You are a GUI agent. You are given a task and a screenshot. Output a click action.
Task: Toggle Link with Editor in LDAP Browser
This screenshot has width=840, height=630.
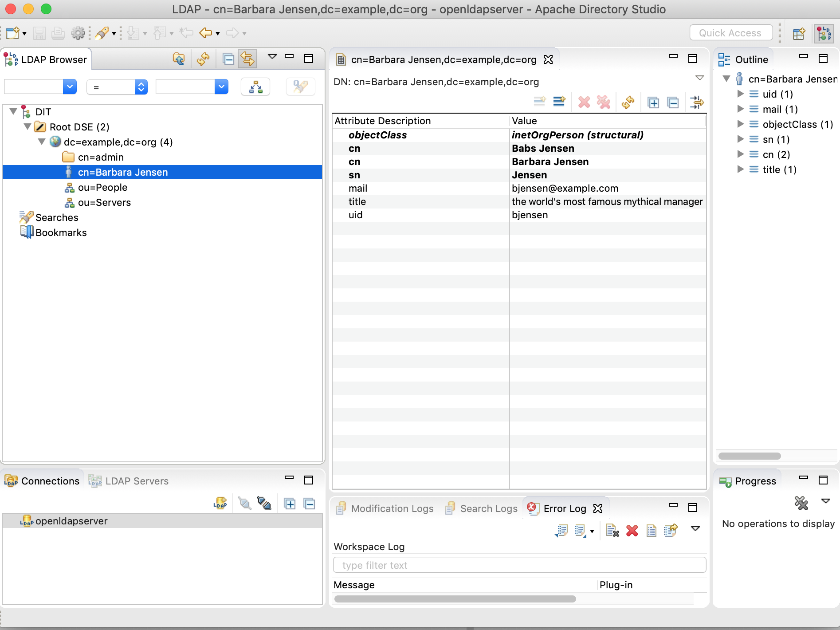[247, 59]
